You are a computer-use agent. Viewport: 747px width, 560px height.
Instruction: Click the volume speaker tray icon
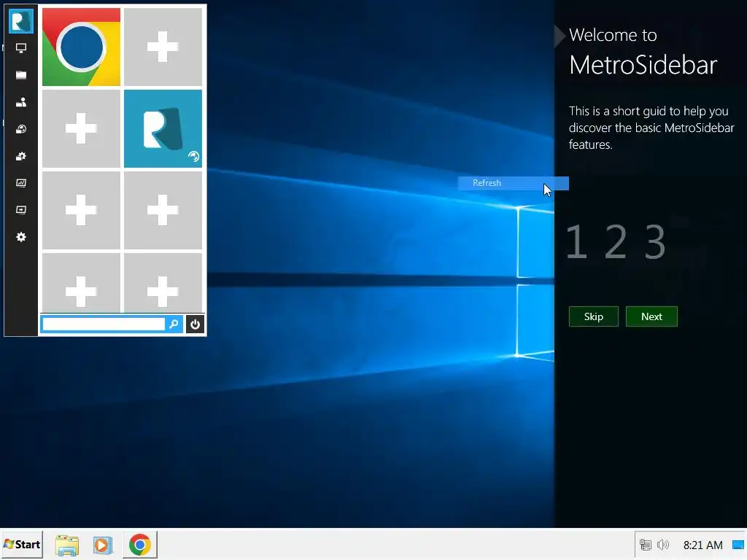click(x=662, y=545)
